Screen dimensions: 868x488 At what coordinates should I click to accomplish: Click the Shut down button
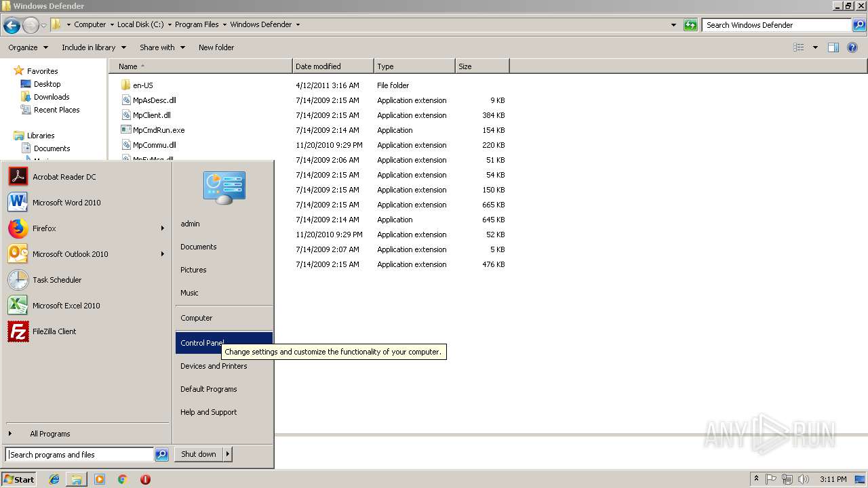tap(199, 455)
